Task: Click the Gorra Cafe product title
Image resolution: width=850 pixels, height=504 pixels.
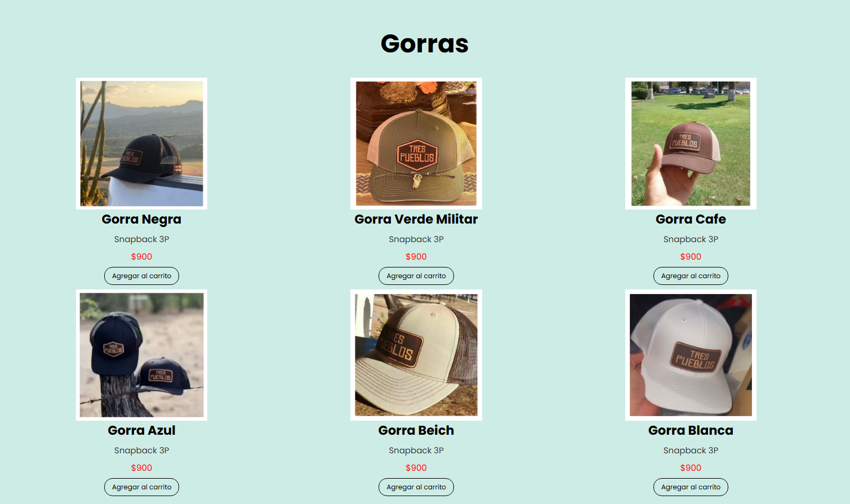Action: click(691, 219)
